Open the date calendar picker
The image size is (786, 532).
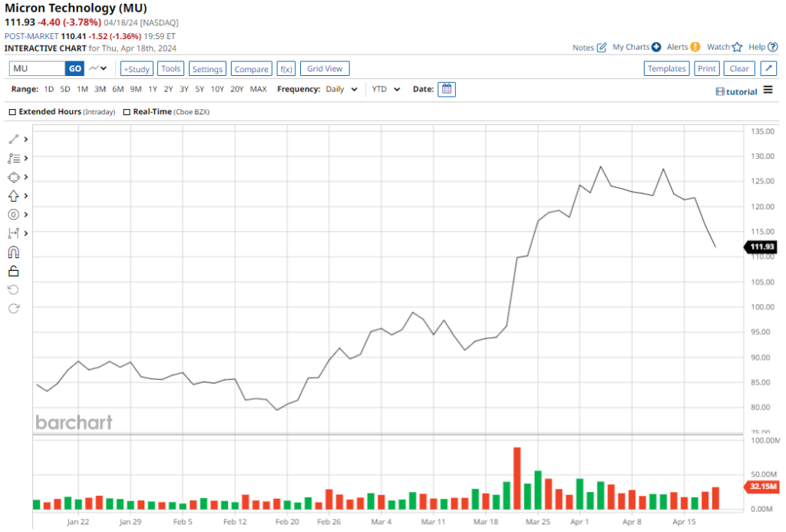click(447, 89)
